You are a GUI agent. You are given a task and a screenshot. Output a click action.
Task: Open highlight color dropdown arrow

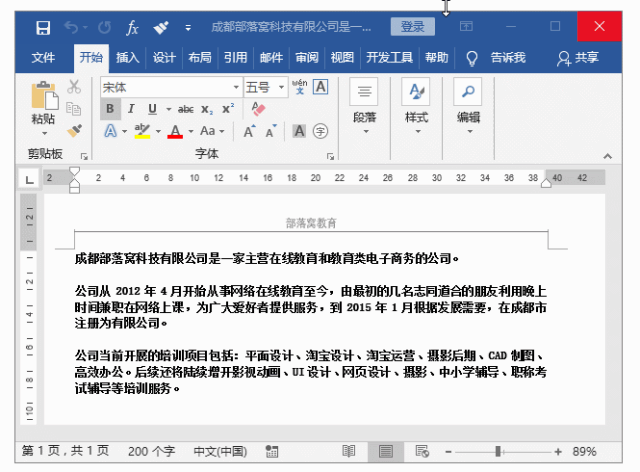(158, 131)
